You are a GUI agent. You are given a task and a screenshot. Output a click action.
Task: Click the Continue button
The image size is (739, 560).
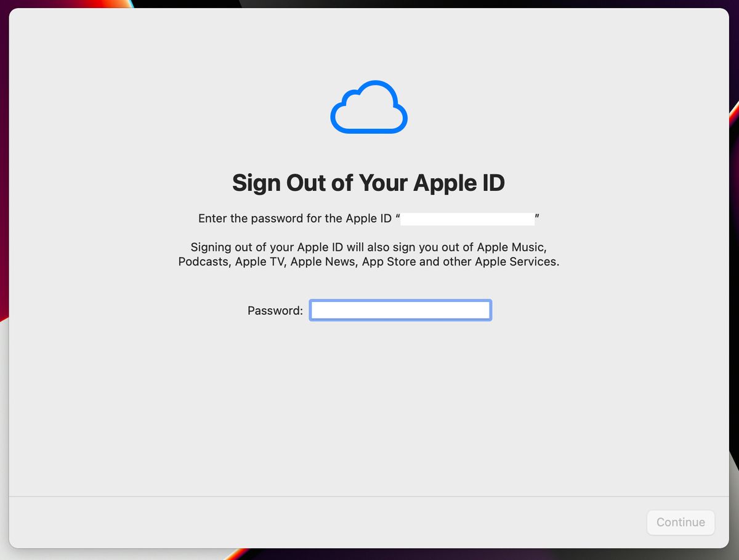[x=680, y=522]
